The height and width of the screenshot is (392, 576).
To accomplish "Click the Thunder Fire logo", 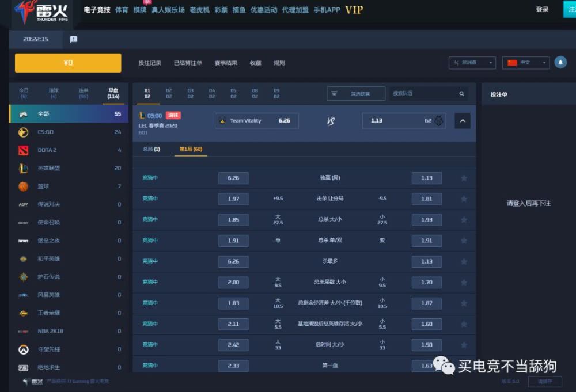I will (41, 12).
